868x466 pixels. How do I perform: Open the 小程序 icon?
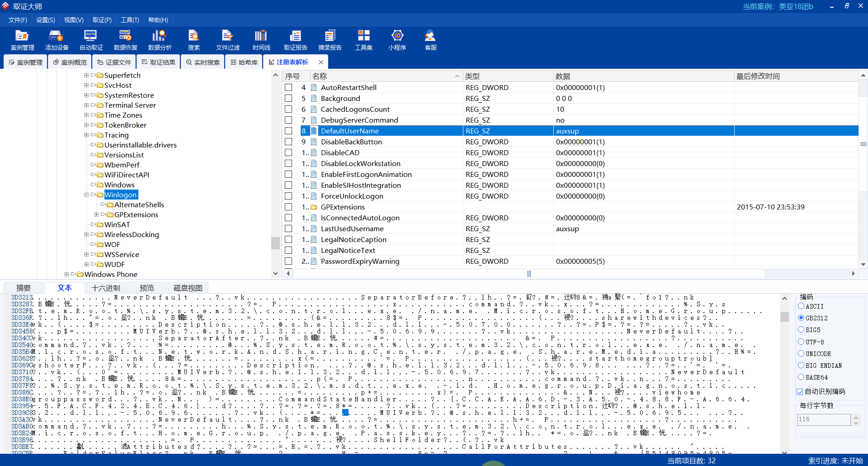tap(397, 40)
